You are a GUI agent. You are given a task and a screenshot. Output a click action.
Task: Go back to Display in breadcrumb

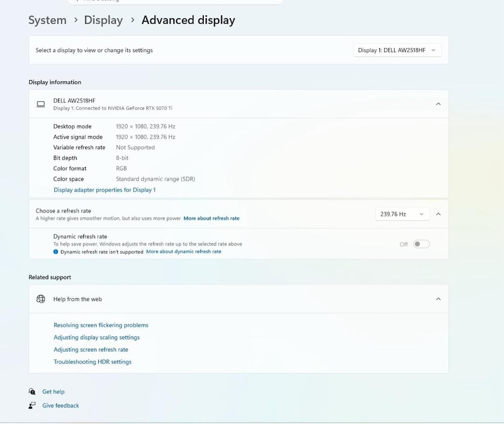pyautogui.click(x=103, y=20)
